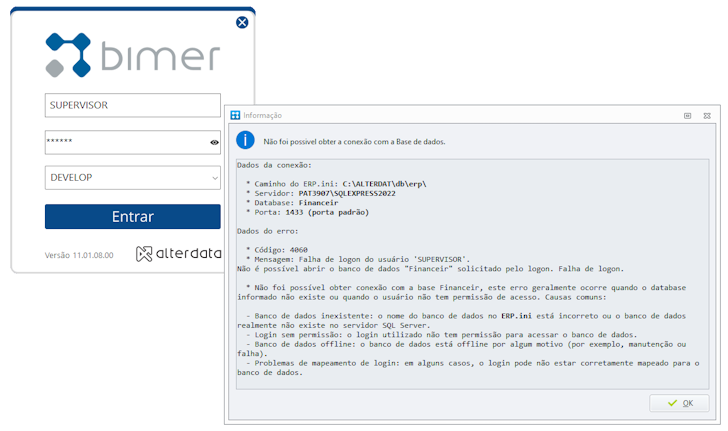728x431 pixels.
Task: Click the 'Não foi possível obter a conexão' message
Action: pyautogui.click(x=354, y=142)
